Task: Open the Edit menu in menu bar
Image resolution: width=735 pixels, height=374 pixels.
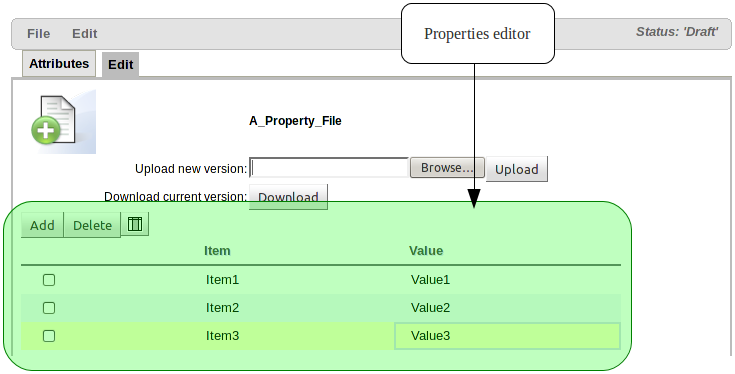Action: (x=85, y=34)
